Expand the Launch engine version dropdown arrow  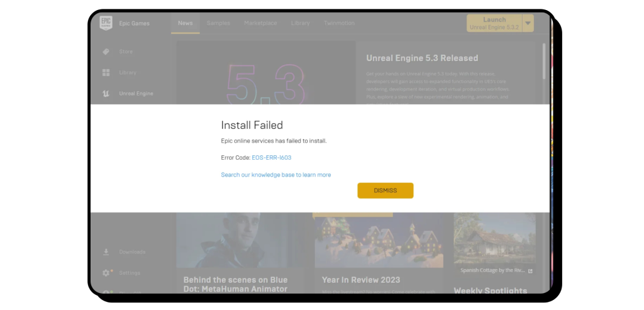[528, 23]
